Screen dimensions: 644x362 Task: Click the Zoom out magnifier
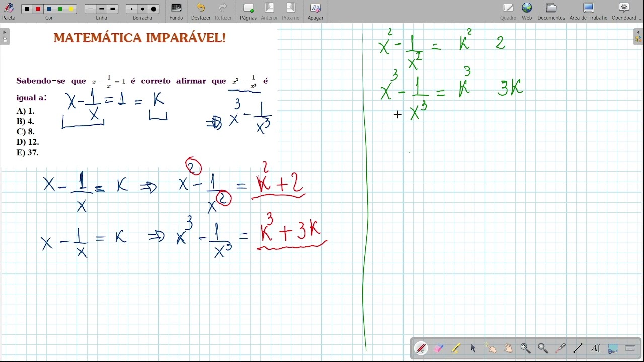click(543, 348)
